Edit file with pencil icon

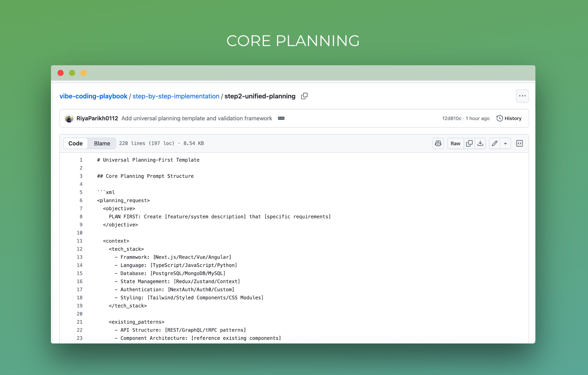(494, 143)
